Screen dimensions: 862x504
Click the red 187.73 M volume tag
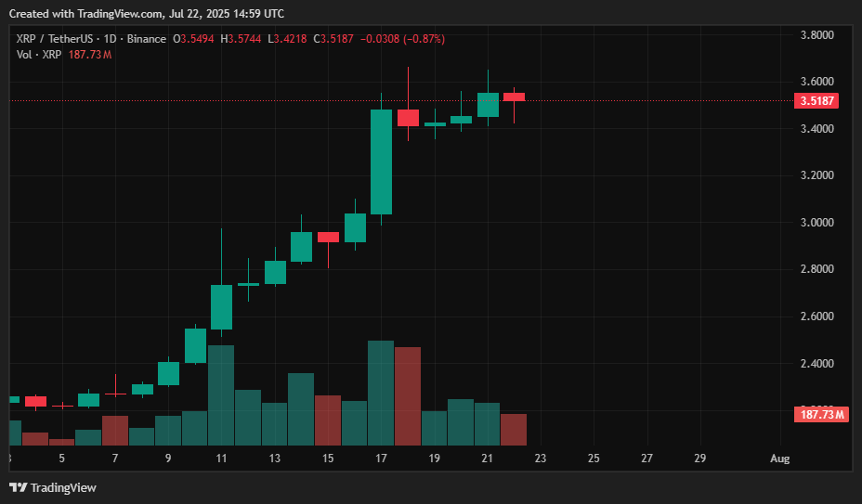click(x=823, y=414)
